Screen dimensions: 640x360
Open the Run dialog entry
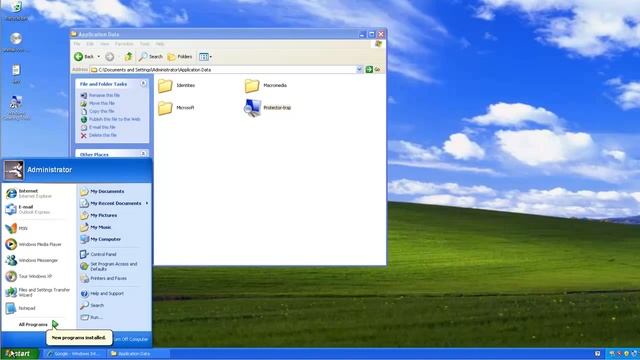pos(91,317)
